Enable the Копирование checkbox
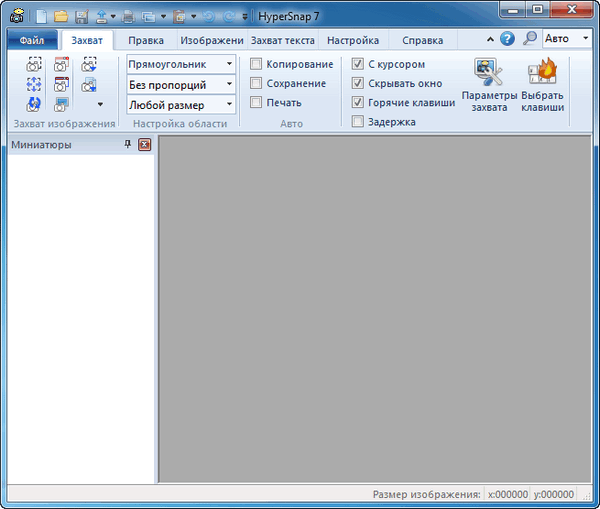This screenshot has width=600, height=509. 257,64
